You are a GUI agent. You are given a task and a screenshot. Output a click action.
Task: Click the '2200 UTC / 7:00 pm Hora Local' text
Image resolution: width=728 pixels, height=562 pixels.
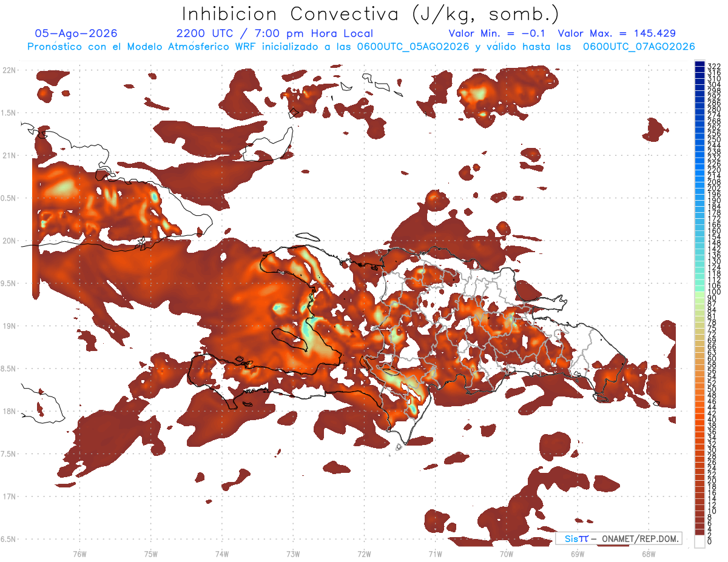[275, 33]
